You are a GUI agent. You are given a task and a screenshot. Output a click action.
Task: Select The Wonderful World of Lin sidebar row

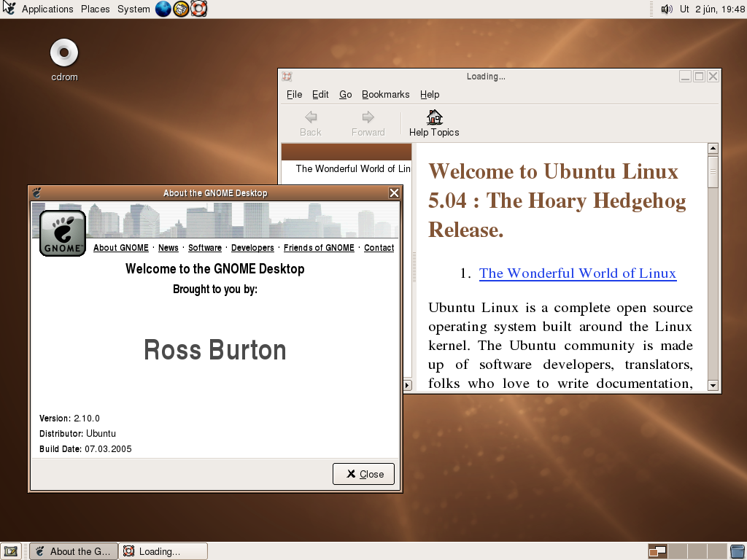(347, 168)
